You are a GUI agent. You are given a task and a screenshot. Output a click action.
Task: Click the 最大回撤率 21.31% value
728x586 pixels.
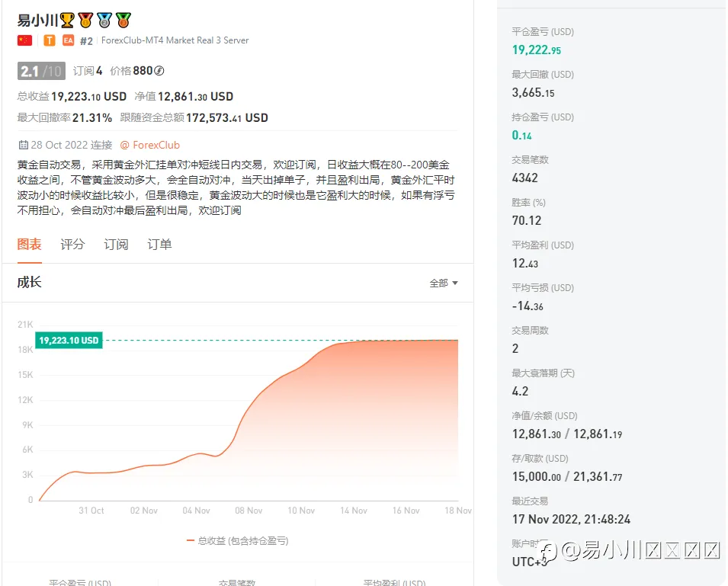tap(65, 118)
